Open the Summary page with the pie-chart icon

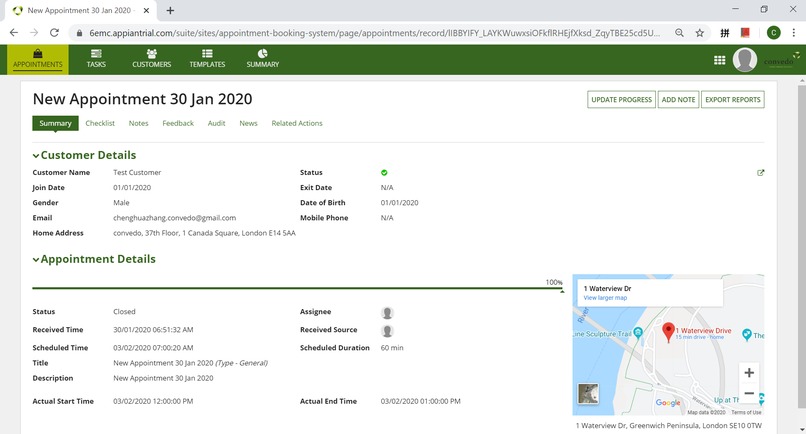pos(263,59)
